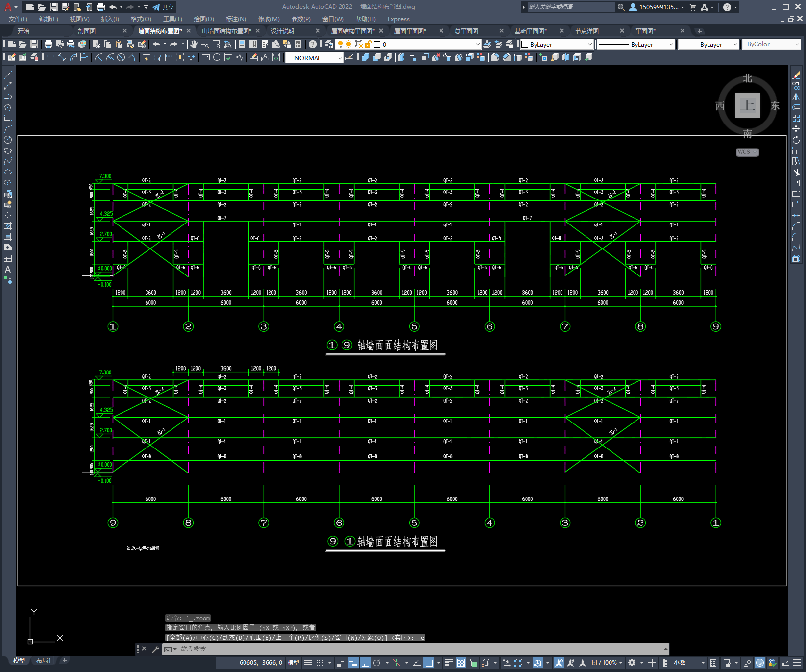Toggle lineweight display in status bar

[448, 663]
